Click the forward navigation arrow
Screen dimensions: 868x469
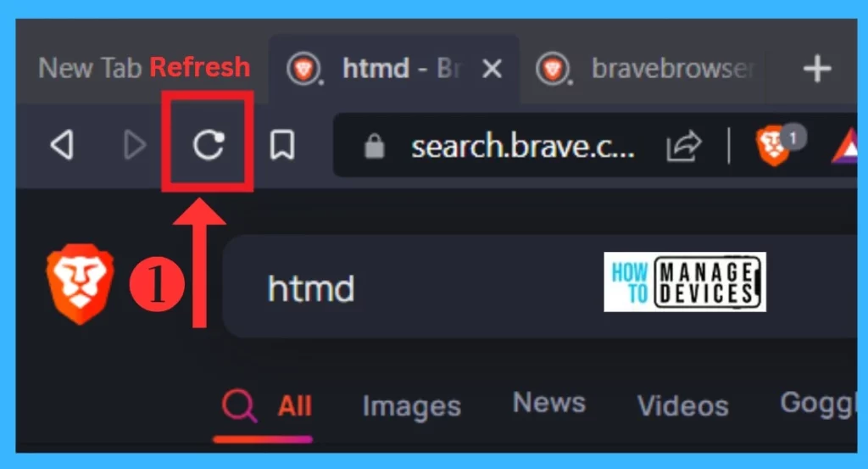tap(135, 145)
